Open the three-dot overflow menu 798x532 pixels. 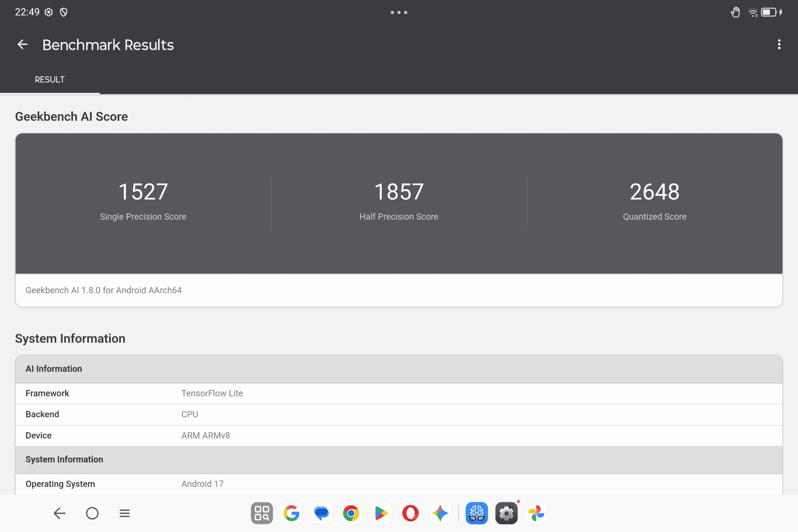coord(779,45)
